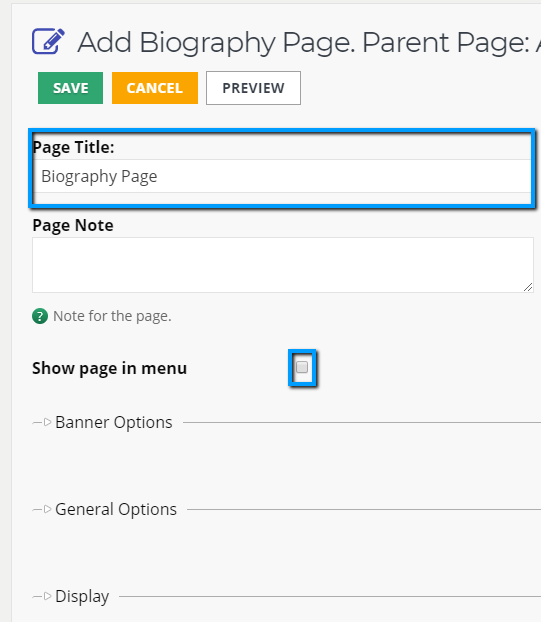
Task: Click the edit pencil icon beside the heading
Action: (48, 41)
